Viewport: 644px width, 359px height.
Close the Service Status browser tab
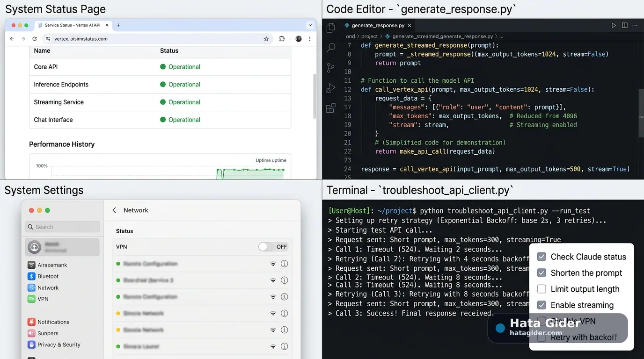point(106,25)
